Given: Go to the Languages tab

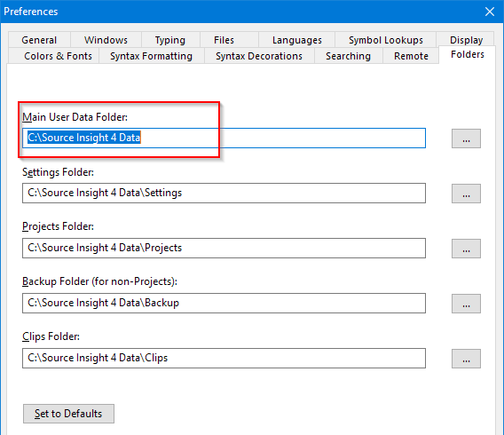Looking at the screenshot, I should (297, 40).
